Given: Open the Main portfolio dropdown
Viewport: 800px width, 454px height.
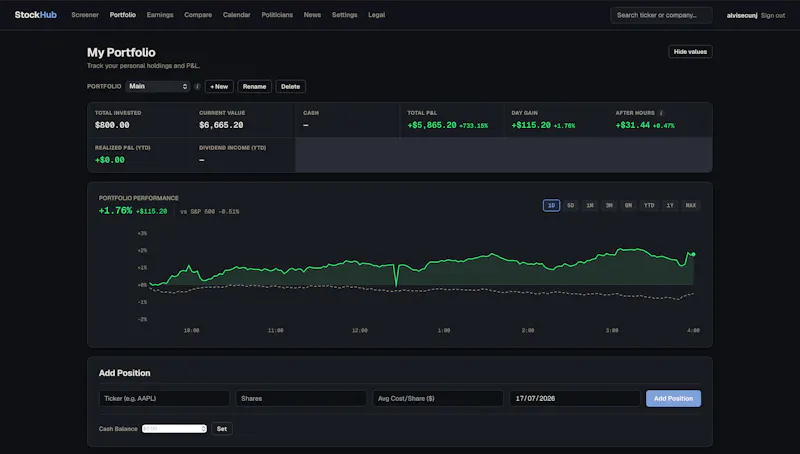Looking at the screenshot, I should pyautogui.click(x=158, y=86).
